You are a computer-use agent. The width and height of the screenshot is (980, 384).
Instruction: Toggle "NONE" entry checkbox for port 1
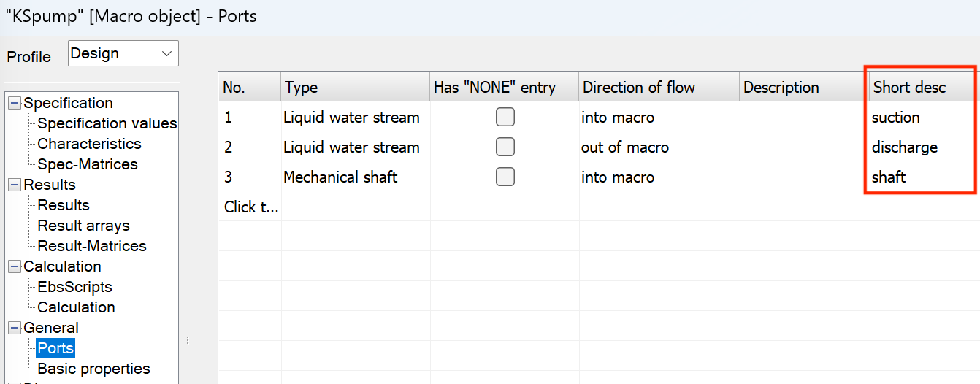505,117
